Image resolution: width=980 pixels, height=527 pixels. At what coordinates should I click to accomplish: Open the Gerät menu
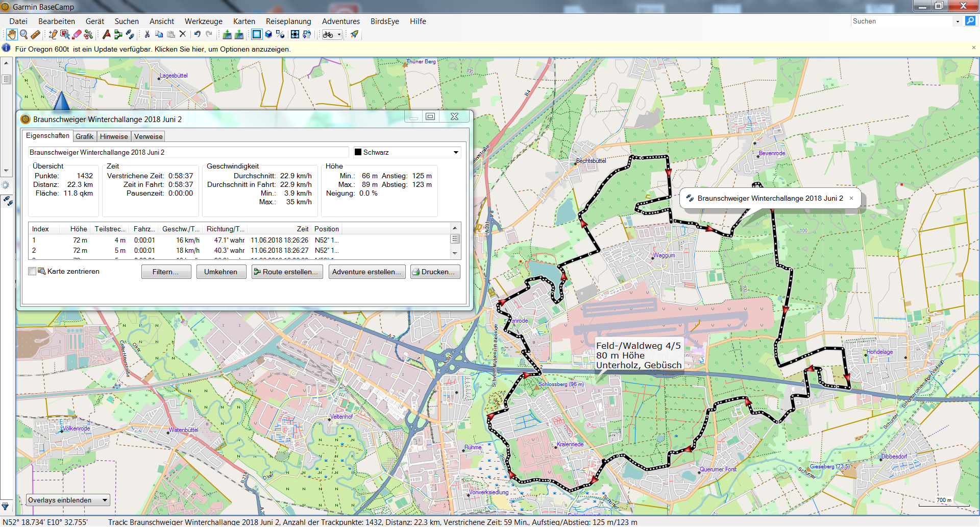click(95, 21)
